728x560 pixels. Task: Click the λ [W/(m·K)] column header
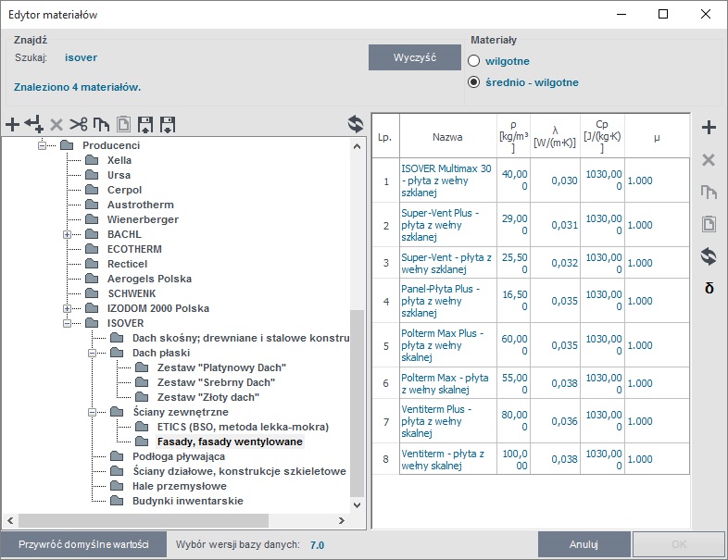click(555, 137)
